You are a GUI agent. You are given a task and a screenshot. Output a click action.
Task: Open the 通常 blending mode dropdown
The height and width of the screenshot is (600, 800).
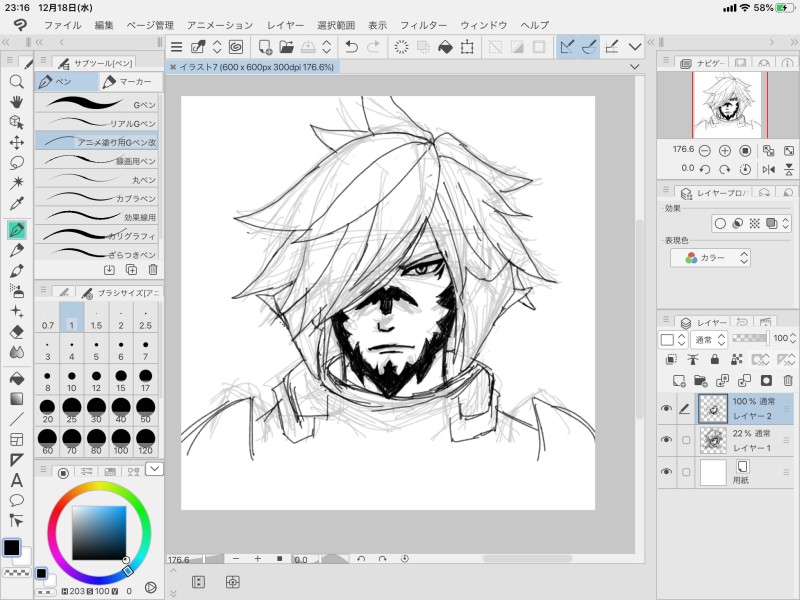point(708,340)
